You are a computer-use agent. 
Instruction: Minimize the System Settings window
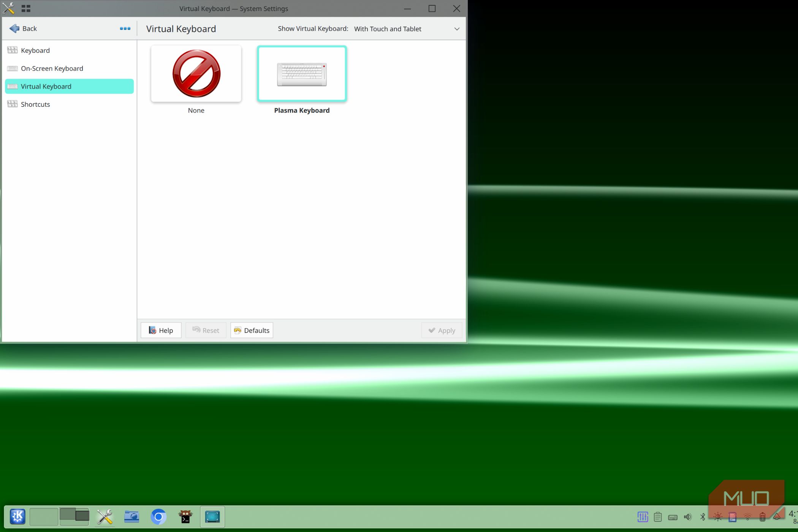407,8
